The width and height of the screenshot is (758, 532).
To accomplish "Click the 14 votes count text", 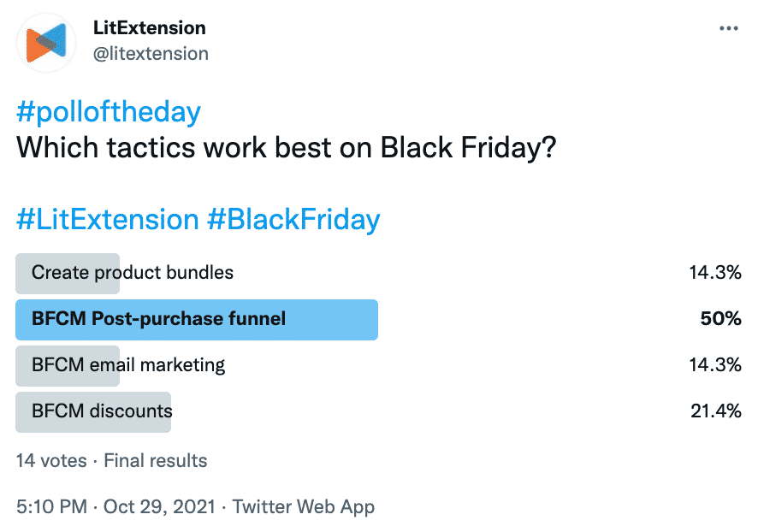I will click(x=51, y=460).
